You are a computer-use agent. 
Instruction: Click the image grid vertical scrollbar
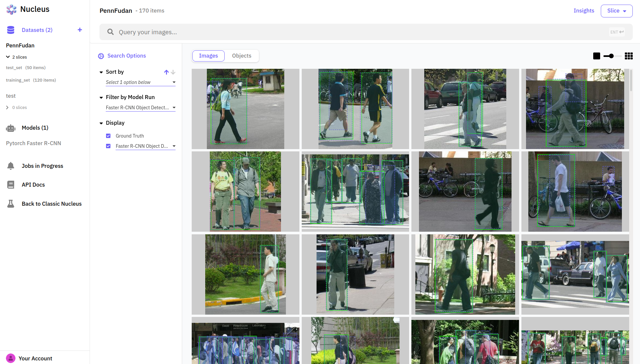point(631,80)
